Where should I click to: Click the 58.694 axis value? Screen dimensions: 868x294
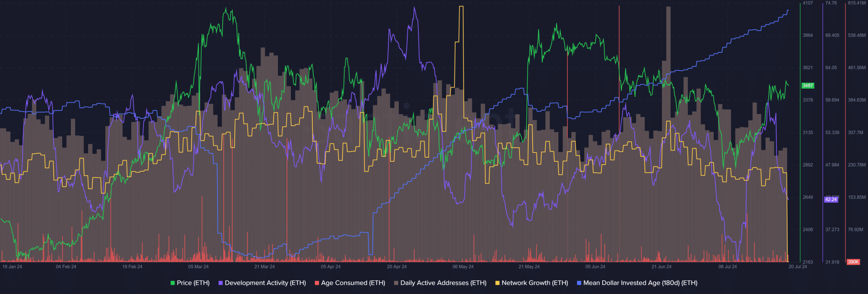tap(832, 100)
